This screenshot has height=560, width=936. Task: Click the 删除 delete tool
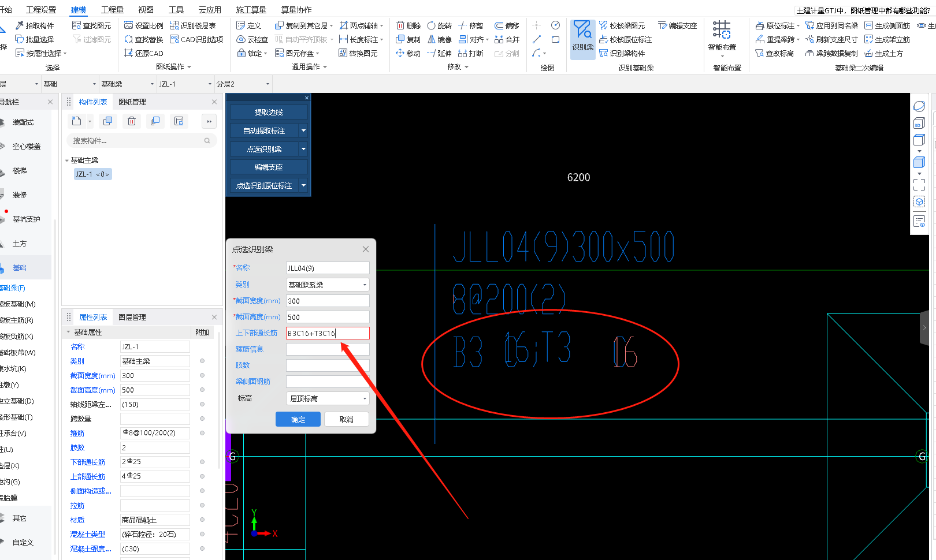click(x=408, y=25)
